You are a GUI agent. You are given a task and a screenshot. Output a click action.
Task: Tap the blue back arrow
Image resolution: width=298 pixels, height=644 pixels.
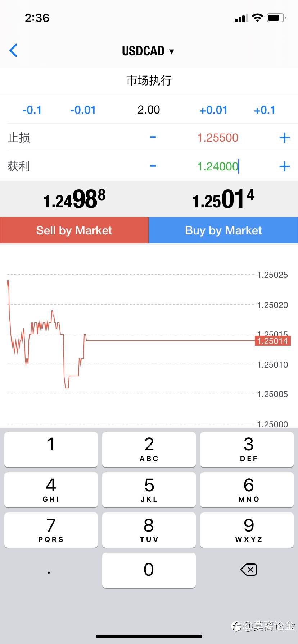click(x=13, y=51)
